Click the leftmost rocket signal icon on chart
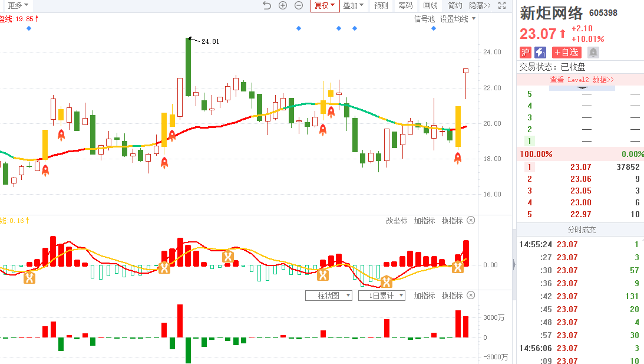This screenshot has width=644, height=364. point(45,170)
